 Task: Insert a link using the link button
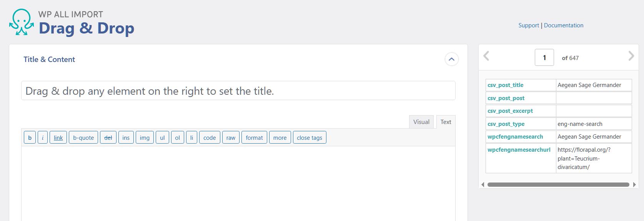tap(58, 137)
